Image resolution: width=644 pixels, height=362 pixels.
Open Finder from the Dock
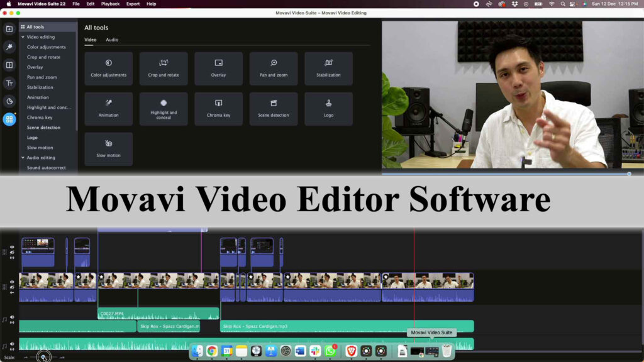pos(197,351)
